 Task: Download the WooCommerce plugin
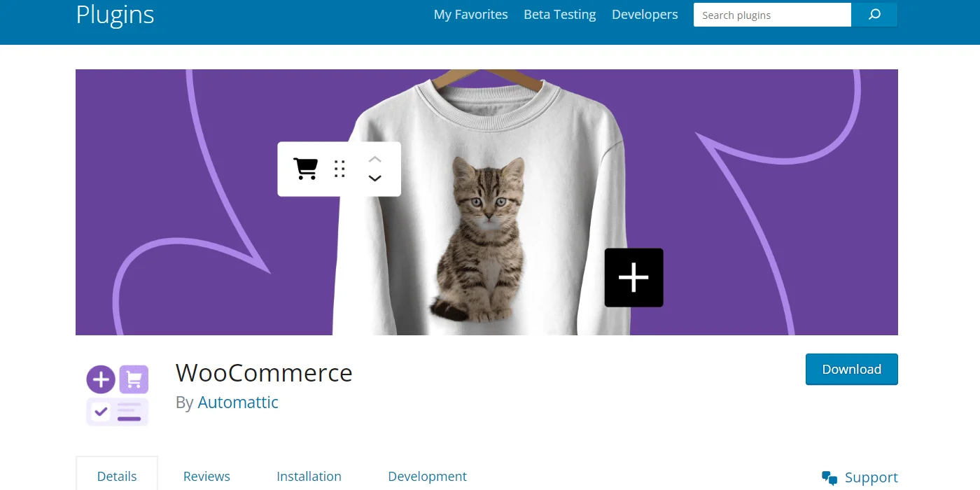[x=851, y=370]
